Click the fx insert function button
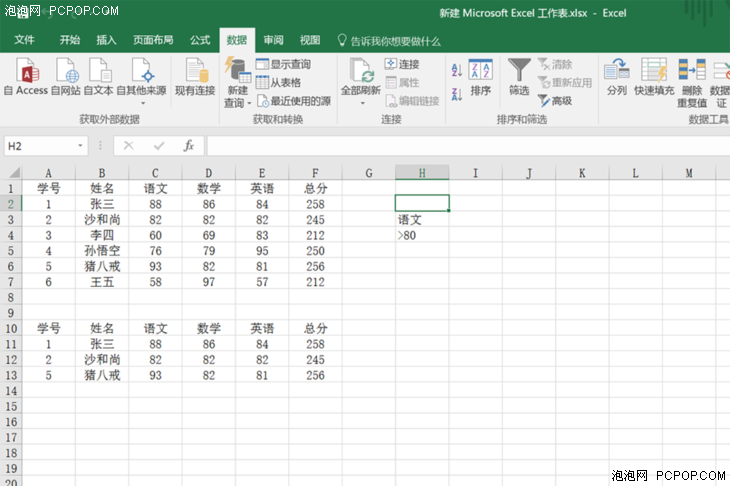The width and height of the screenshot is (730, 486). pos(189,146)
